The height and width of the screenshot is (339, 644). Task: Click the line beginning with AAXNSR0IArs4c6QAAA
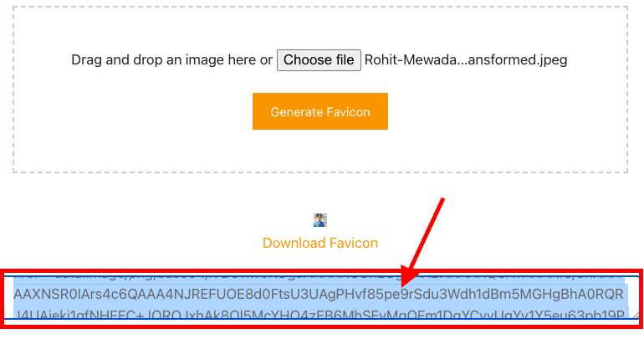319,294
